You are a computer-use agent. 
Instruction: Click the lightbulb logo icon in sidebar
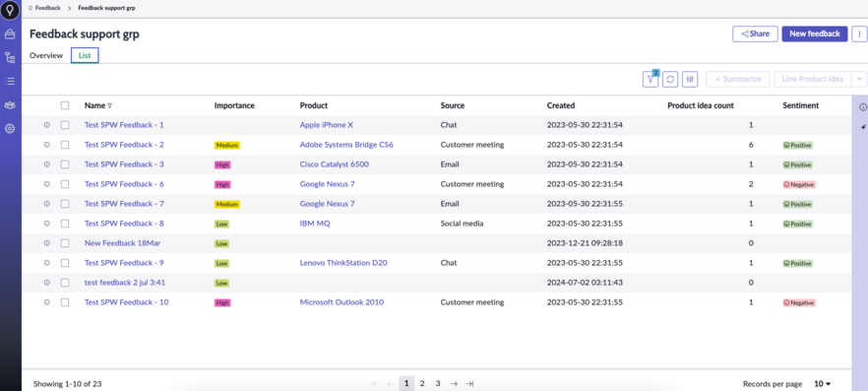click(x=10, y=11)
